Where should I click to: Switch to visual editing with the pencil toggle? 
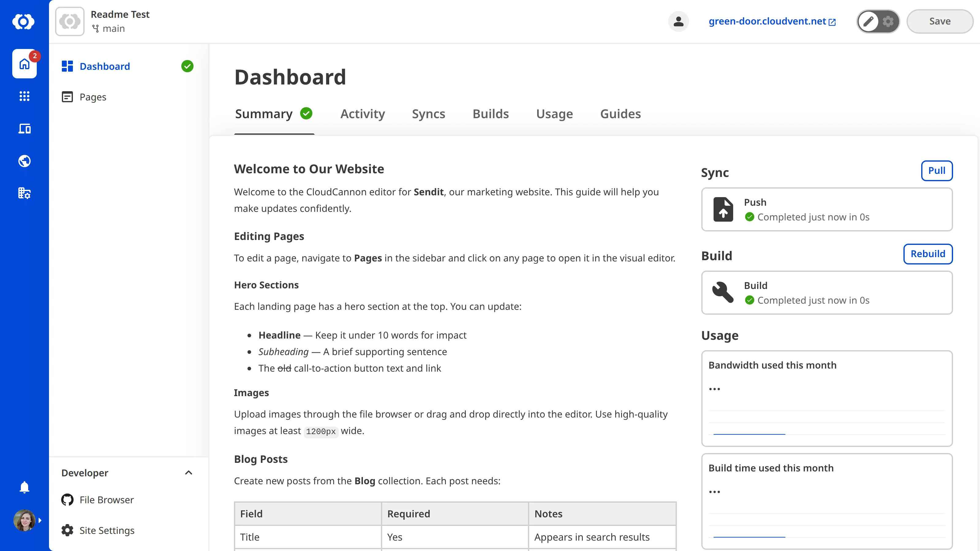pos(869,21)
